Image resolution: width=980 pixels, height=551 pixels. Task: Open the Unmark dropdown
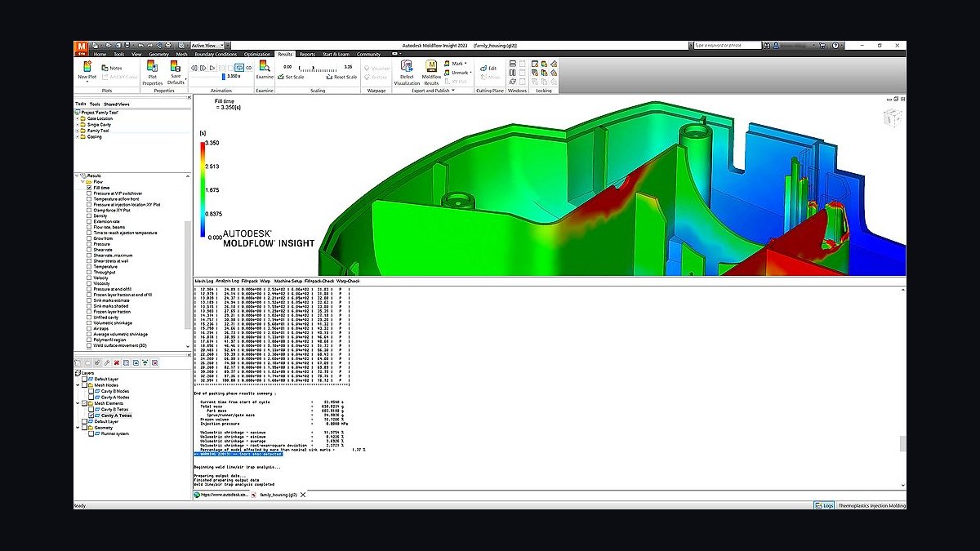tap(458, 72)
